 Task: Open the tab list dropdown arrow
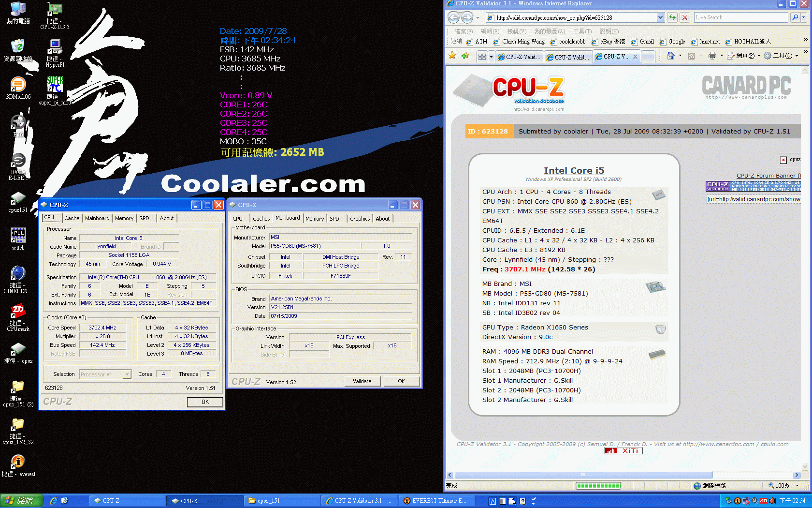(491, 57)
